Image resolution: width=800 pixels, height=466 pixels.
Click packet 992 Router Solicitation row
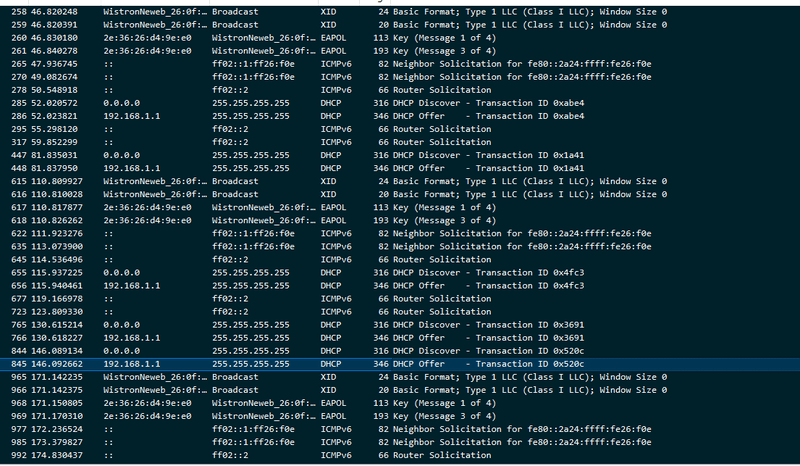click(x=400, y=455)
